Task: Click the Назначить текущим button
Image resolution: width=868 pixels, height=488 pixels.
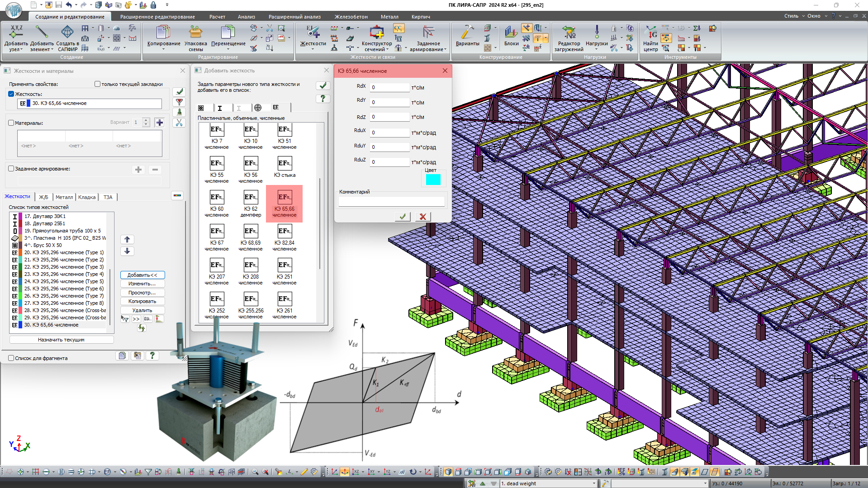Action: click(x=62, y=340)
